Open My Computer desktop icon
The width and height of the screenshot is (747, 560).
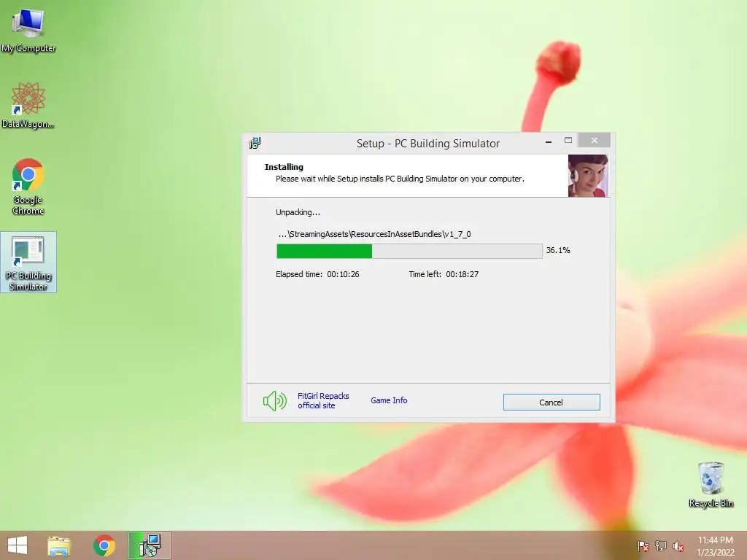tap(28, 31)
